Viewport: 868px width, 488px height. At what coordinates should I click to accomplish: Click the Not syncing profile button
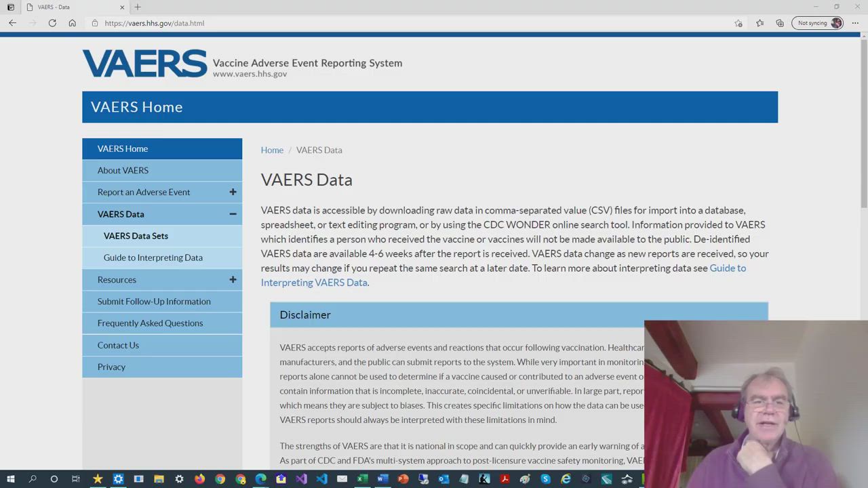coord(818,23)
